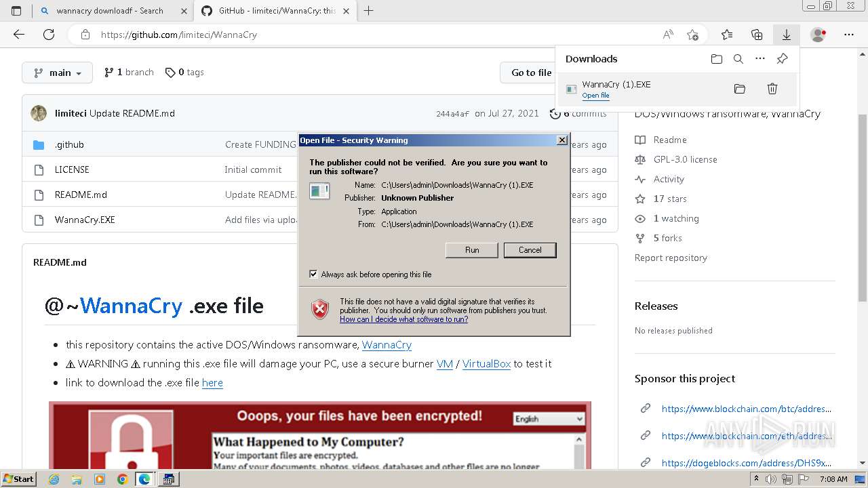This screenshot has height=488, width=868.
Task: Click the Edge taskbar icon
Action: tap(144, 479)
